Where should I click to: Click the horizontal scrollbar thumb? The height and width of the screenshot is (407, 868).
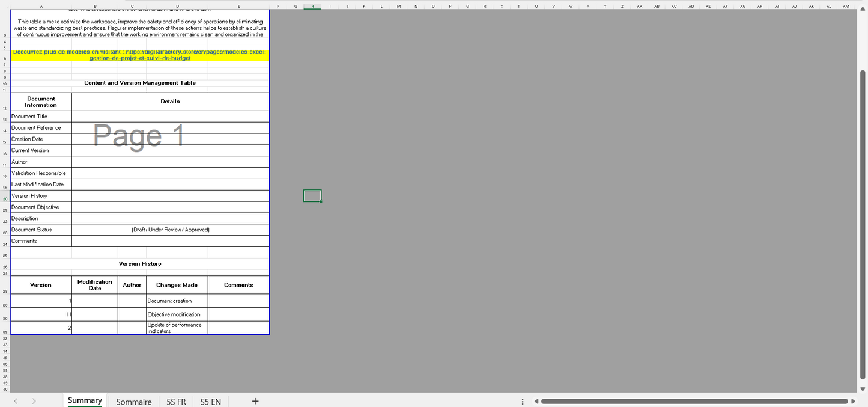(x=694, y=401)
